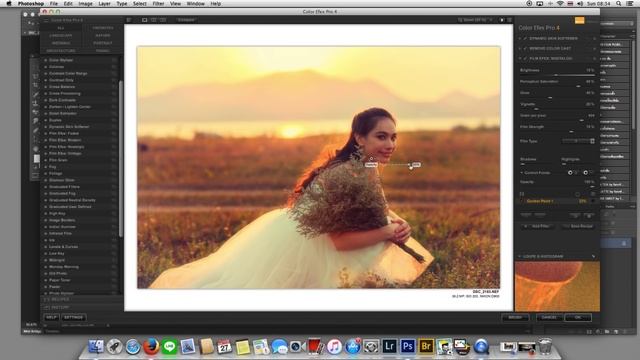Click the Film Type selector dropdown
The width and height of the screenshot is (640, 360).
(578, 141)
